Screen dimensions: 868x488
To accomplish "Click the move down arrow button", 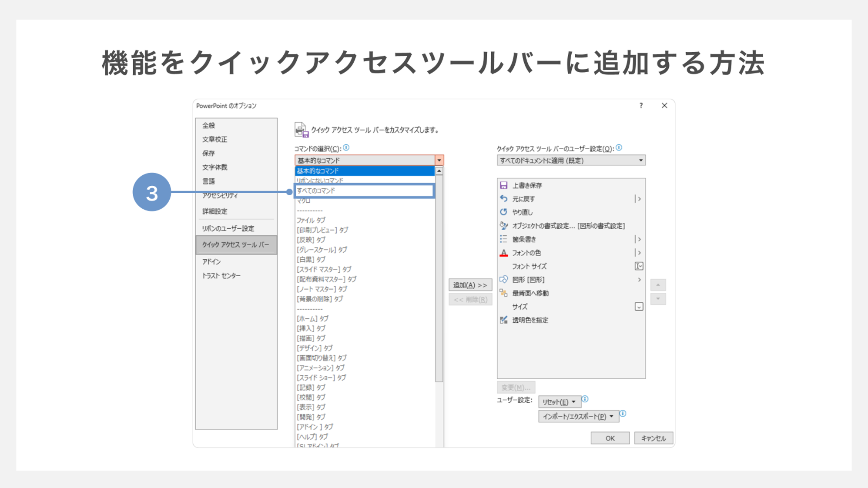I will tap(658, 299).
